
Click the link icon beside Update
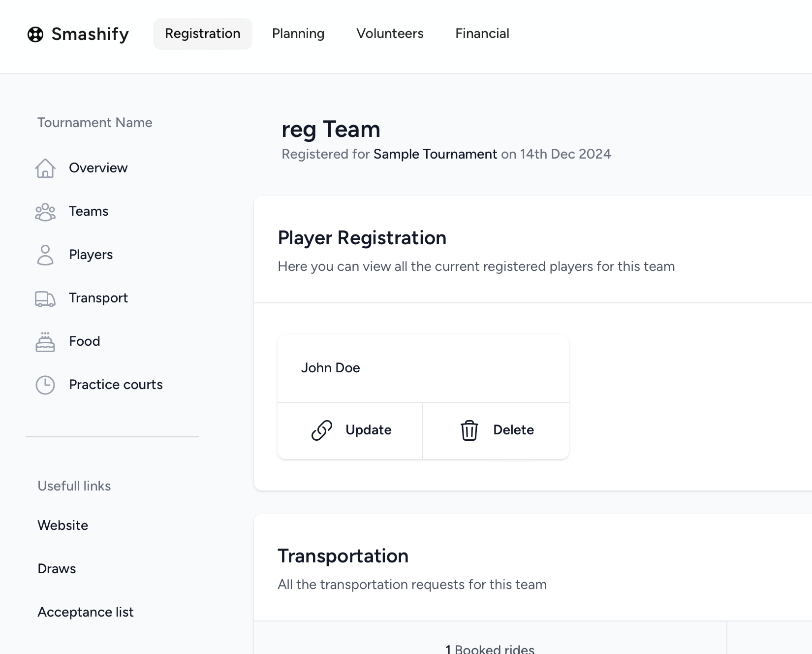point(322,430)
